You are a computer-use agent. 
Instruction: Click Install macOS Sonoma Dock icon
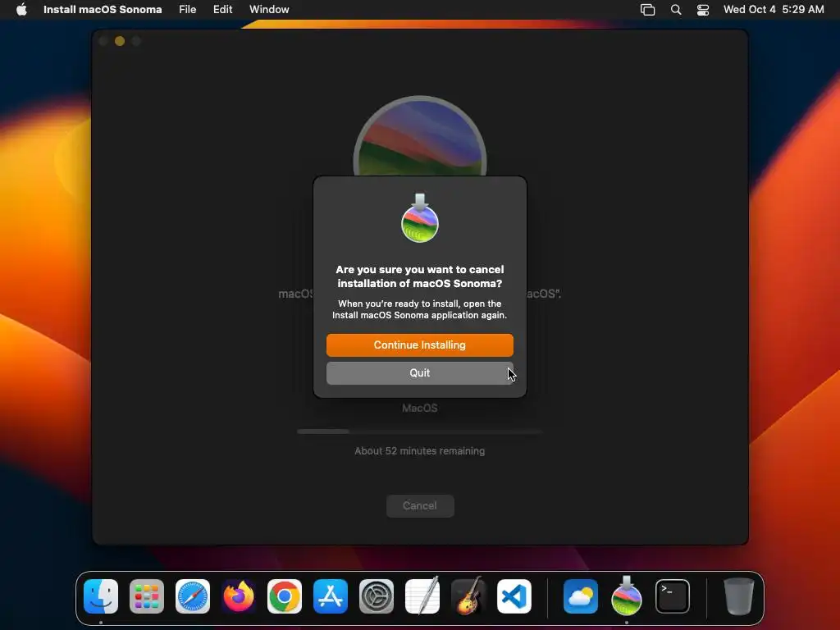[627, 596]
